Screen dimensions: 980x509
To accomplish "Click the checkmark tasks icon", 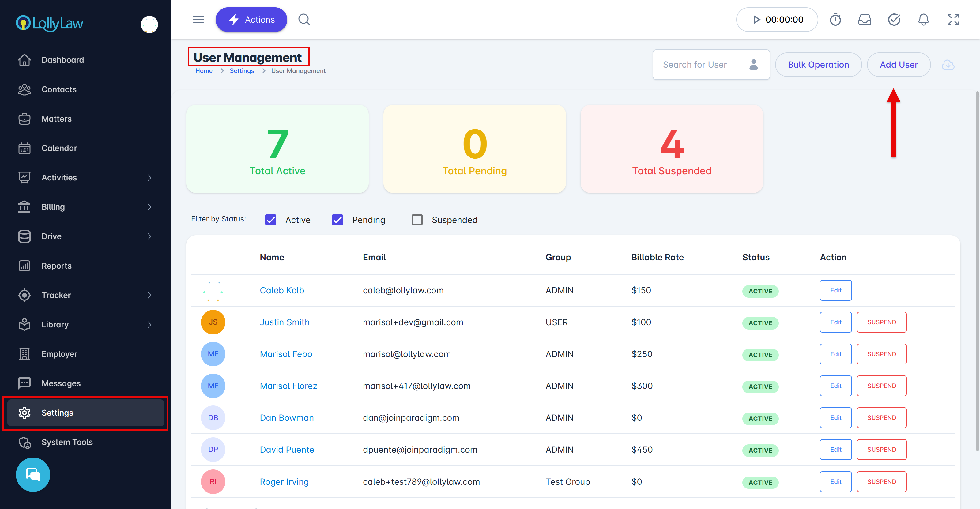I will [894, 19].
